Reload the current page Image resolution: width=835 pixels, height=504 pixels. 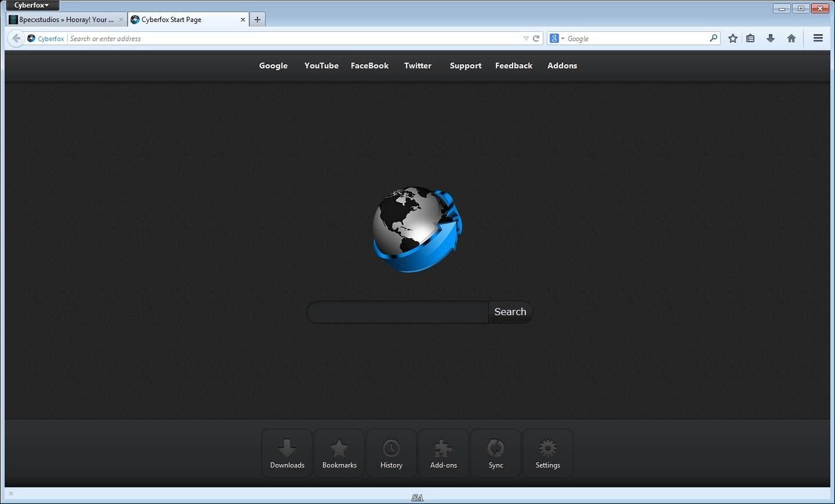tap(536, 39)
